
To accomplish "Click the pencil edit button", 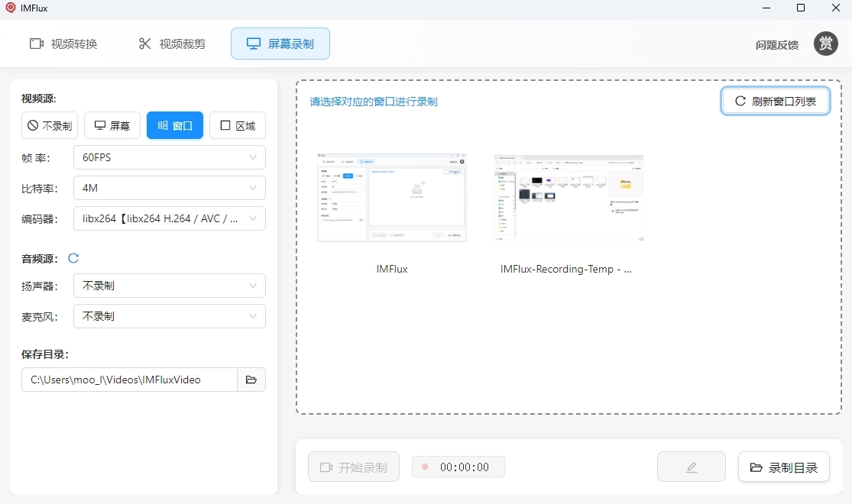I will coord(692,467).
